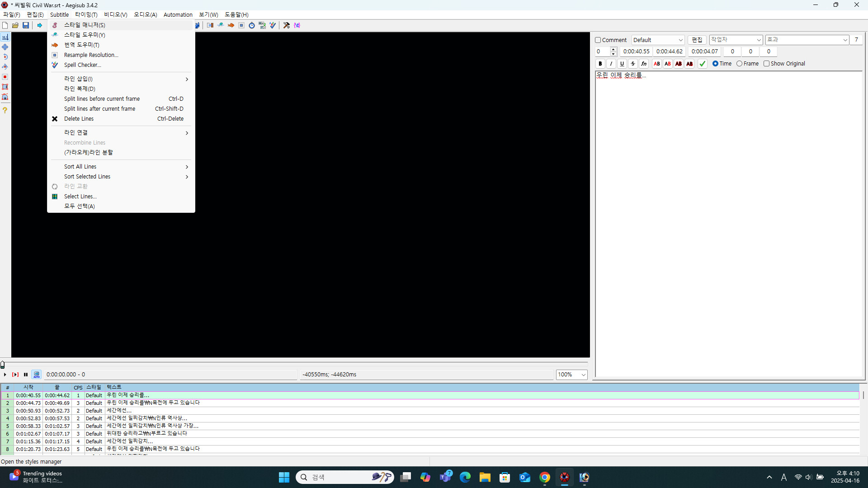This screenshot has height=488, width=868.
Task: Toggle auto-scroll video button
Action: tap(37, 375)
